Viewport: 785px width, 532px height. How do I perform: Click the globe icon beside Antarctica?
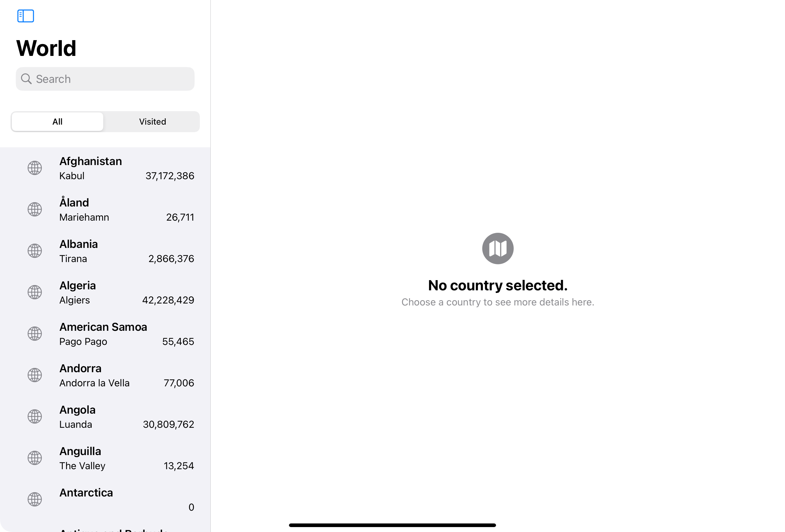point(35,499)
